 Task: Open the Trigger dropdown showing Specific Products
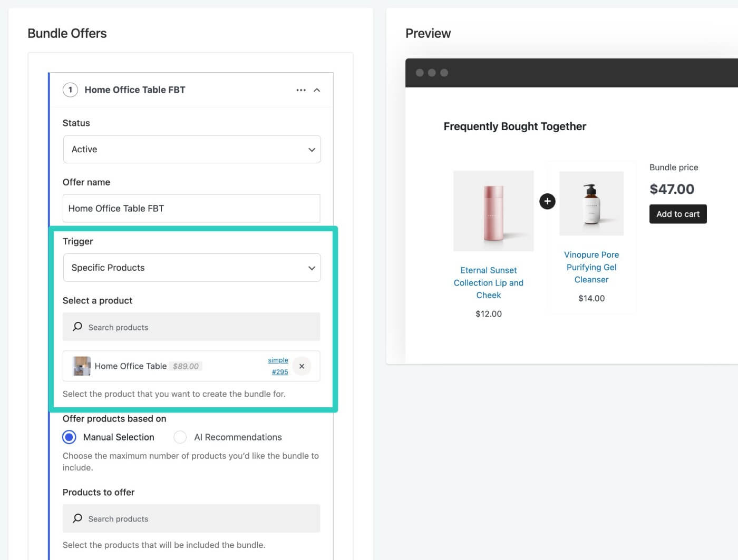[x=192, y=268]
